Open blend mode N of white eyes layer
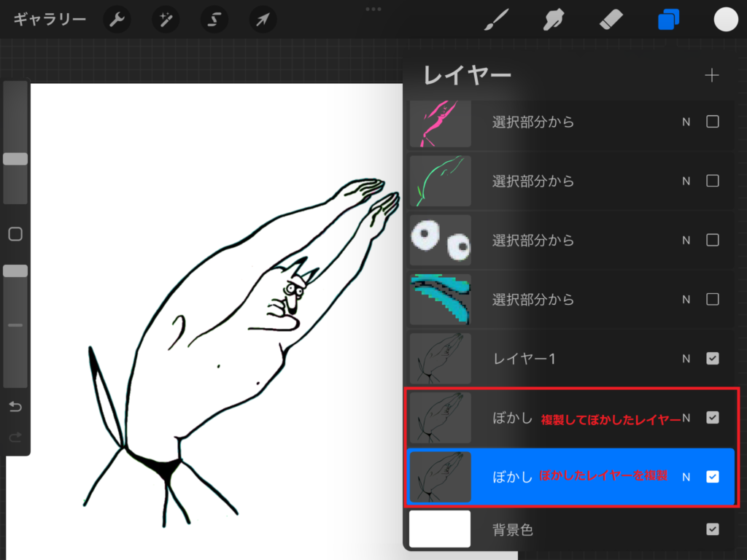 tap(686, 240)
